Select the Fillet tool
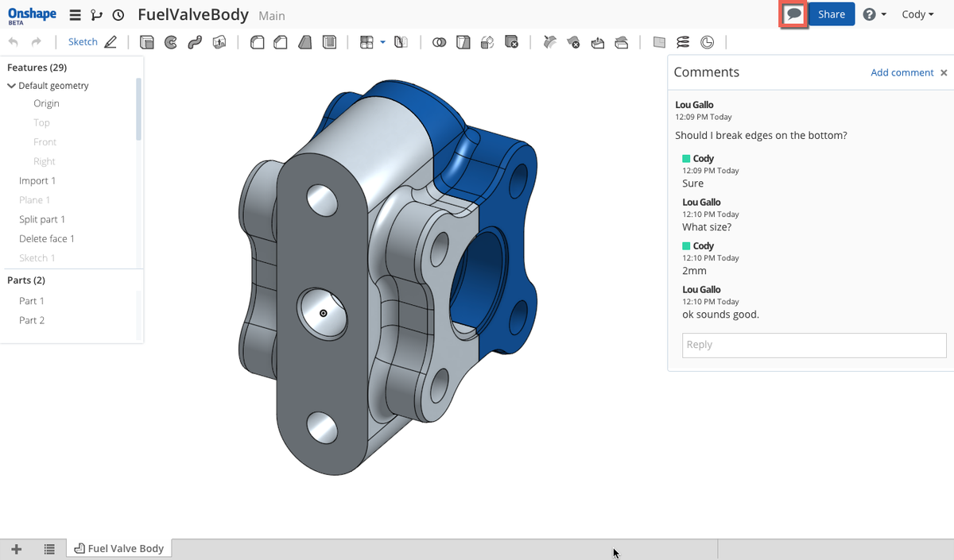This screenshot has width=954, height=560. click(x=257, y=42)
